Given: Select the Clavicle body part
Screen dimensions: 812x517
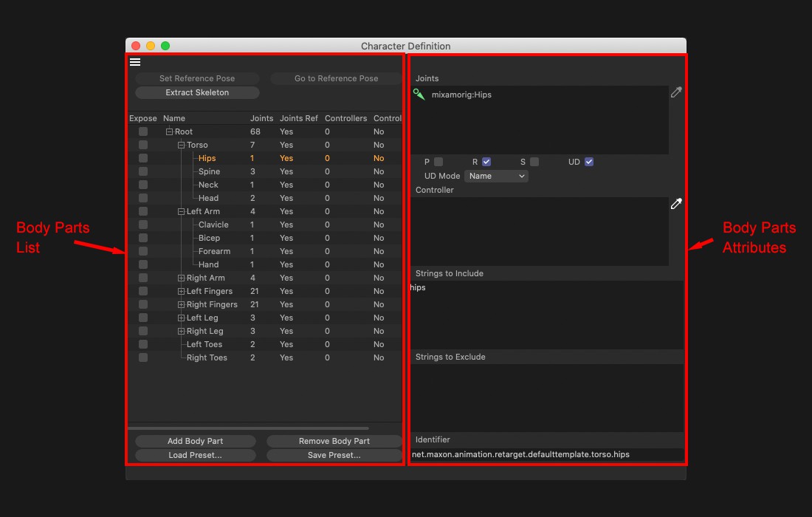Looking at the screenshot, I should (213, 225).
